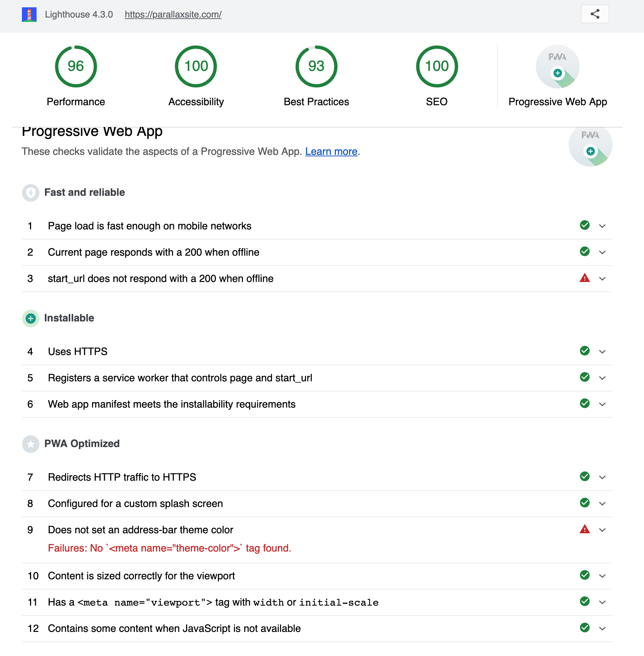
Task: Click the Installable plus icon
Action: coord(30,319)
